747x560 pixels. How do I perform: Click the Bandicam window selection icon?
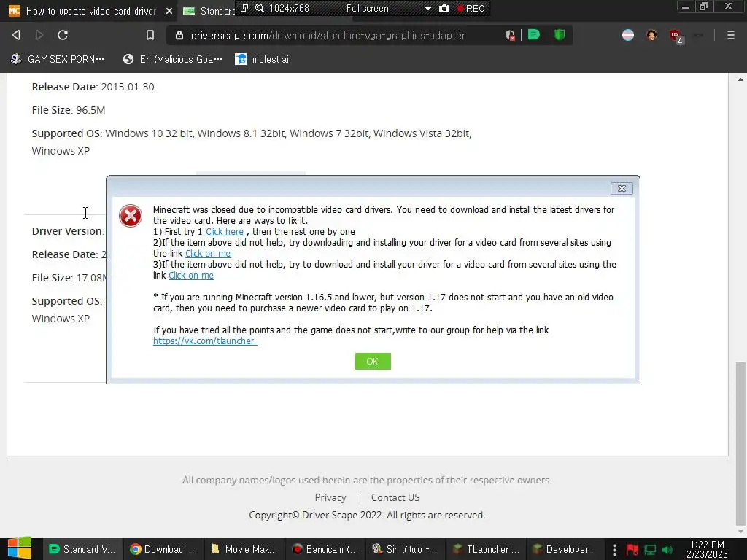tap(244, 8)
